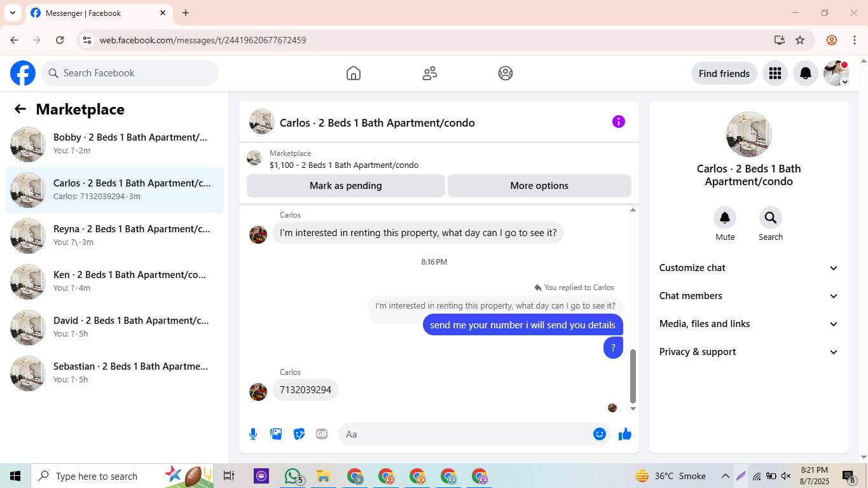Click the Mark as pending button
Viewport: 868px width, 488px height.
[346, 186]
